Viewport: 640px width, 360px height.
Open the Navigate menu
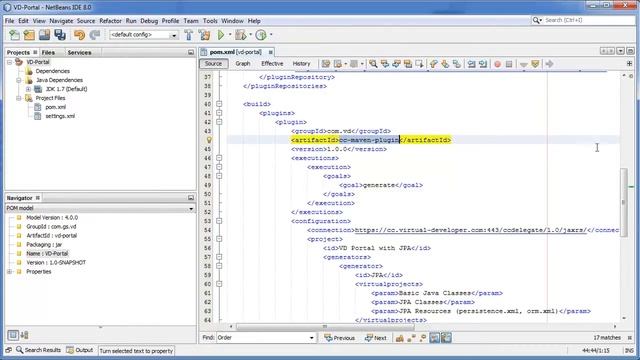click(x=61, y=21)
